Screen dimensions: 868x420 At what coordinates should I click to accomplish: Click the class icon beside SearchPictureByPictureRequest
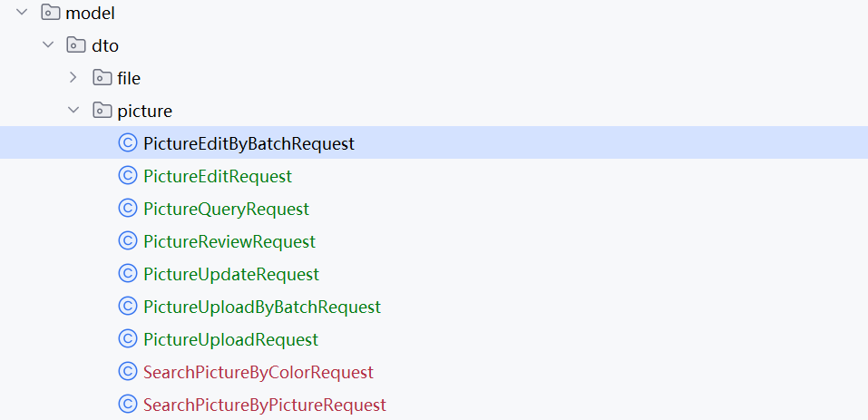(127, 405)
